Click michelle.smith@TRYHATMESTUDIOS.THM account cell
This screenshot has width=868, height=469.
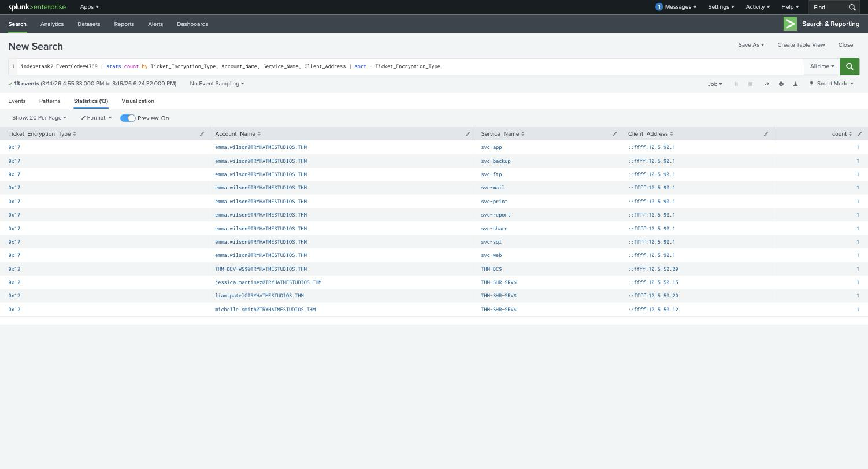[265, 310]
